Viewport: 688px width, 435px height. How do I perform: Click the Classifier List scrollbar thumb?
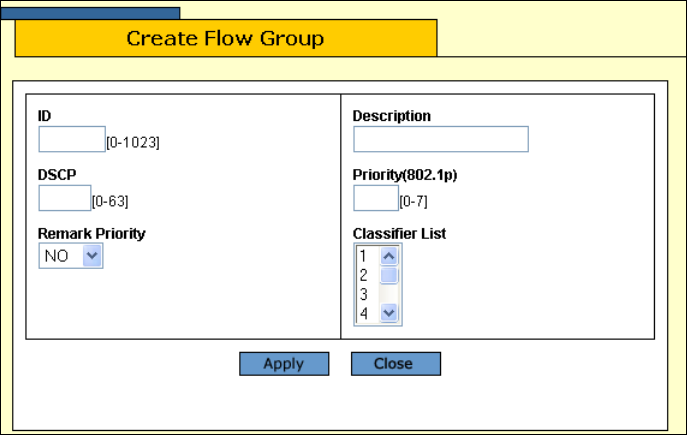[x=390, y=275]
